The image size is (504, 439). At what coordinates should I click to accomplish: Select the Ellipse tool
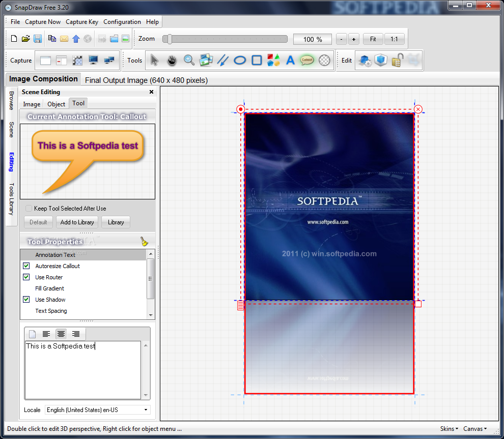point(240,60)
